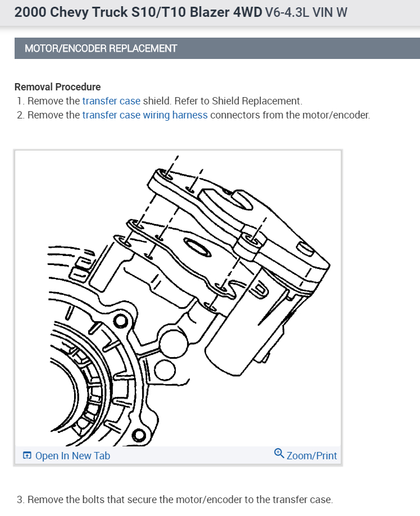
Task: Select the "Zoom/Print" text link
Action: click(312, 456)
